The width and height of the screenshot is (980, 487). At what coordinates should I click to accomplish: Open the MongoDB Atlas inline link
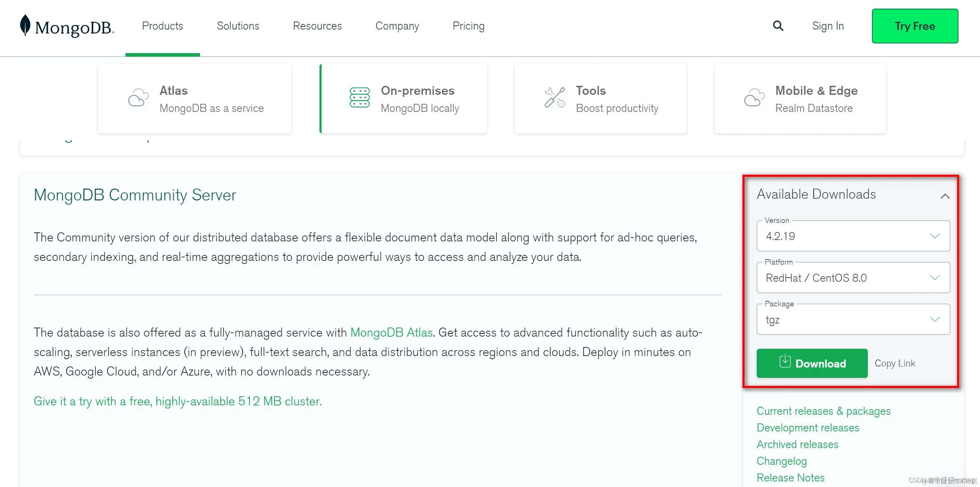[391, 332]
